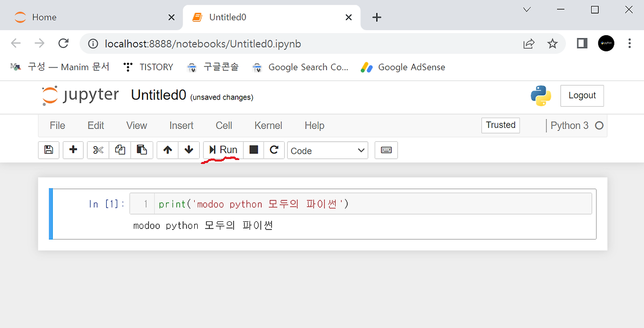Interrupt the kernel with stop icon
The image size is (644, 328).
254,150
